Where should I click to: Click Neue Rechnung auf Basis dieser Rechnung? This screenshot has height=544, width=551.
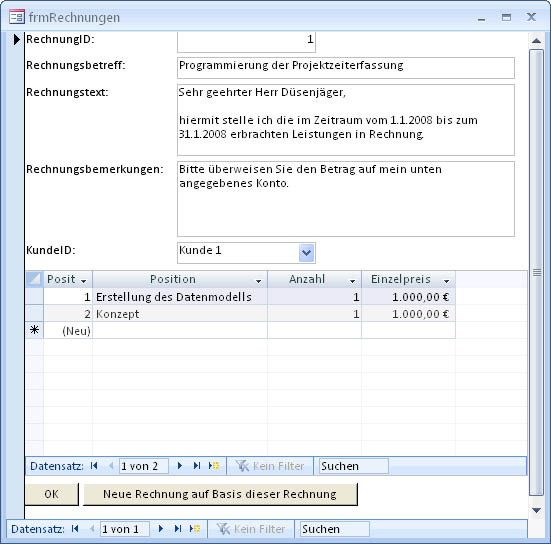[x=220, y=494]
